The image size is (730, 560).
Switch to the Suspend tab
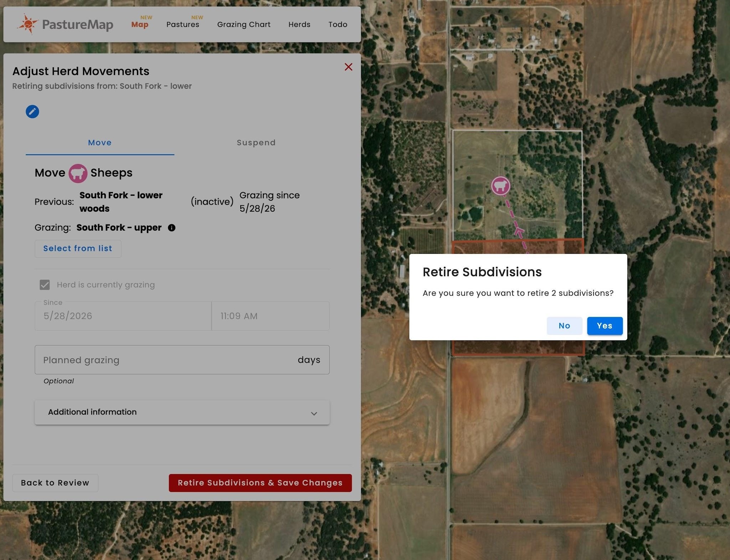[256, 143]
